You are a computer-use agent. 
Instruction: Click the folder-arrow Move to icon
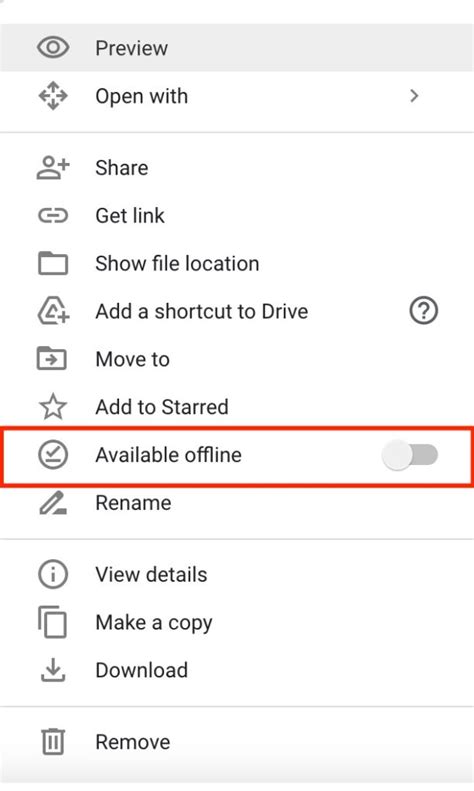pos(52,359)
